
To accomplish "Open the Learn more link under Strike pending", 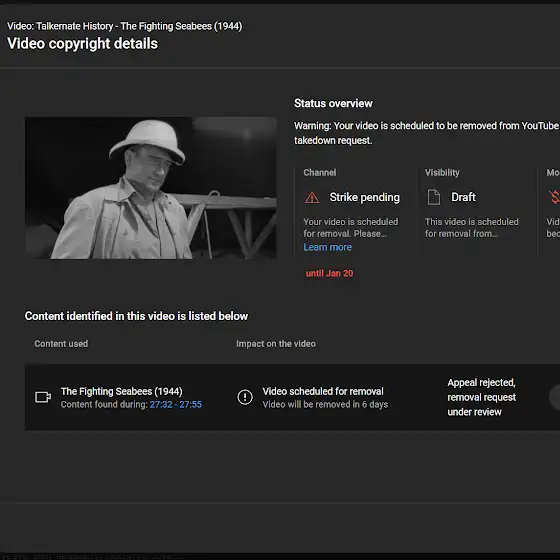I will tap(328, 247).
